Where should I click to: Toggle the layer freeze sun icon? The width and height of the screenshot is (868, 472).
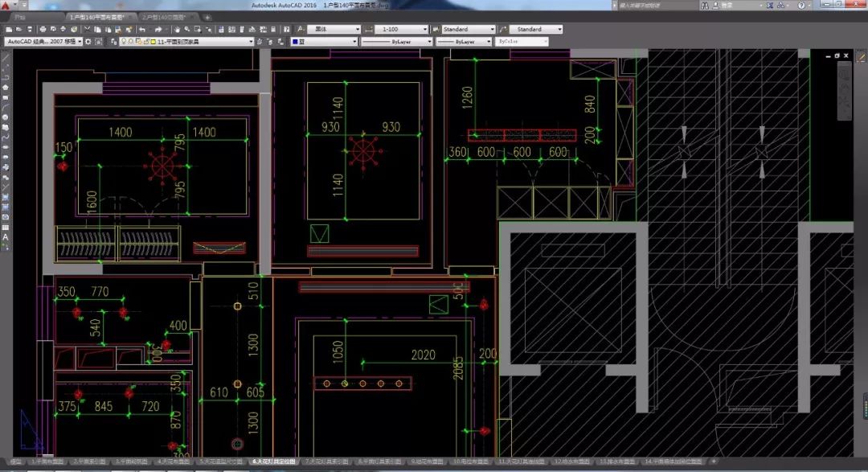tap(132, 42)
